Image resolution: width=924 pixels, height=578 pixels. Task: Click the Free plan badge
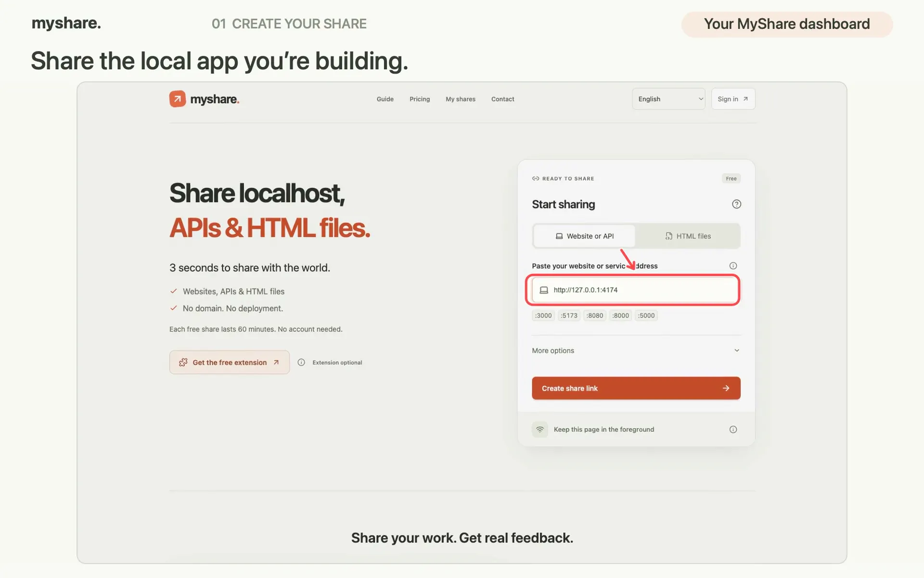pos(731,179)
